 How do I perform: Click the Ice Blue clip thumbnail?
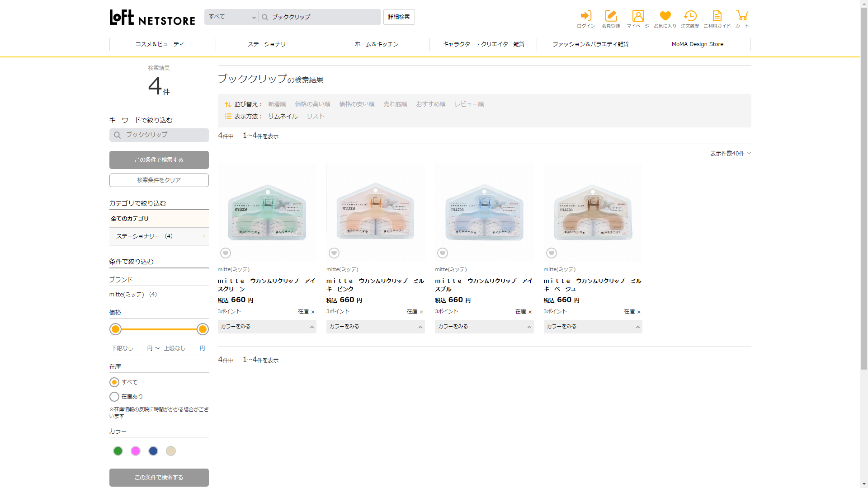point(484,212)
